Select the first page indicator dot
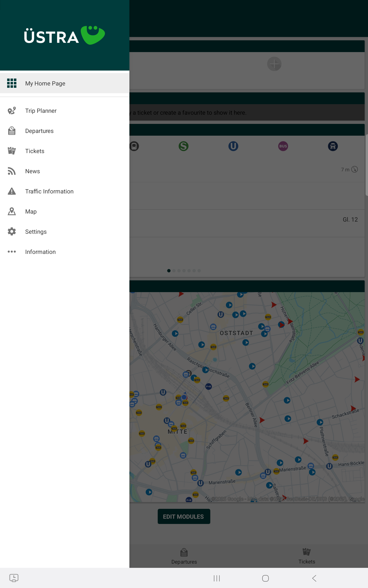Viewport: 368px width, 588px height. [169, 270]
